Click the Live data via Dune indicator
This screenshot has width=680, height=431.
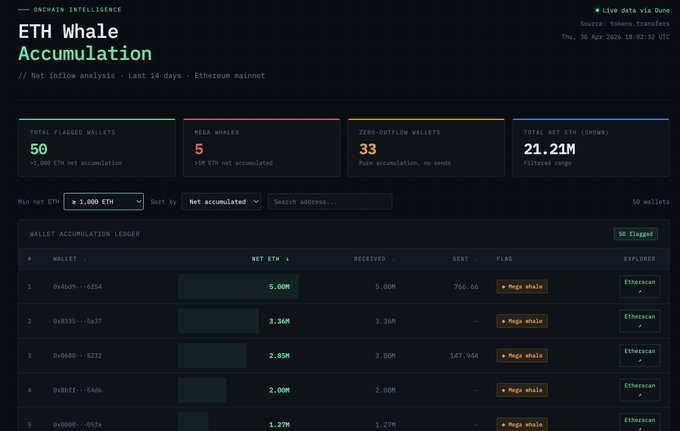632,10
